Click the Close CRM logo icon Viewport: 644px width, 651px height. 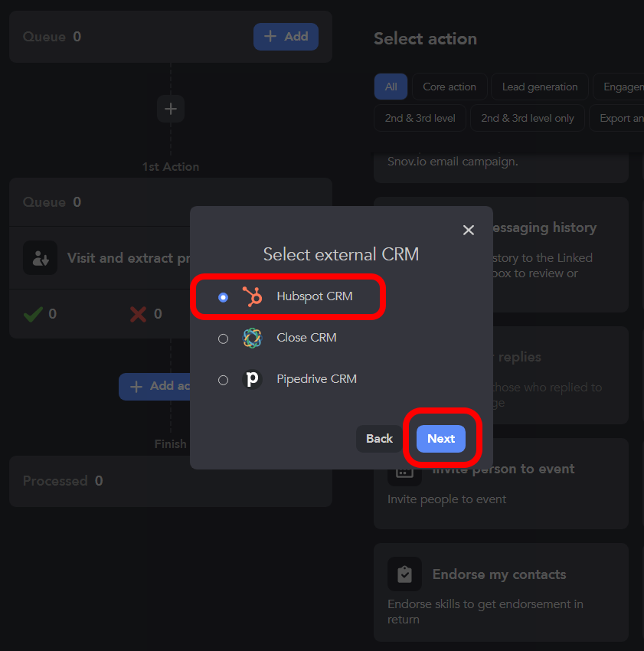click(252, 338)
